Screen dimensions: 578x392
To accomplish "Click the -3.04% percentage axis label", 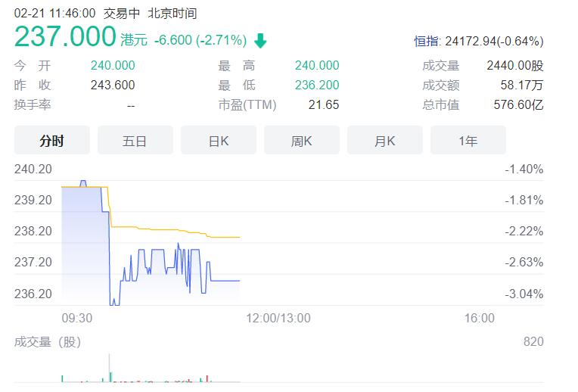I will (x=524, y=294).
